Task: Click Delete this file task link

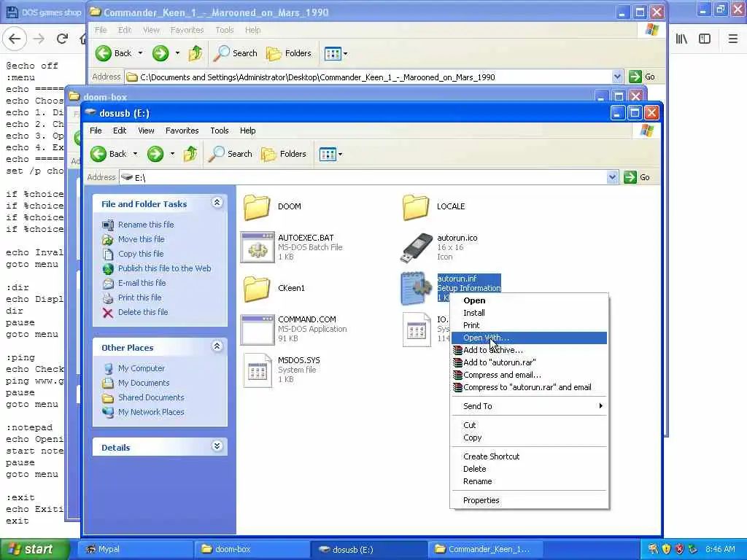Action: pos(143,312)
